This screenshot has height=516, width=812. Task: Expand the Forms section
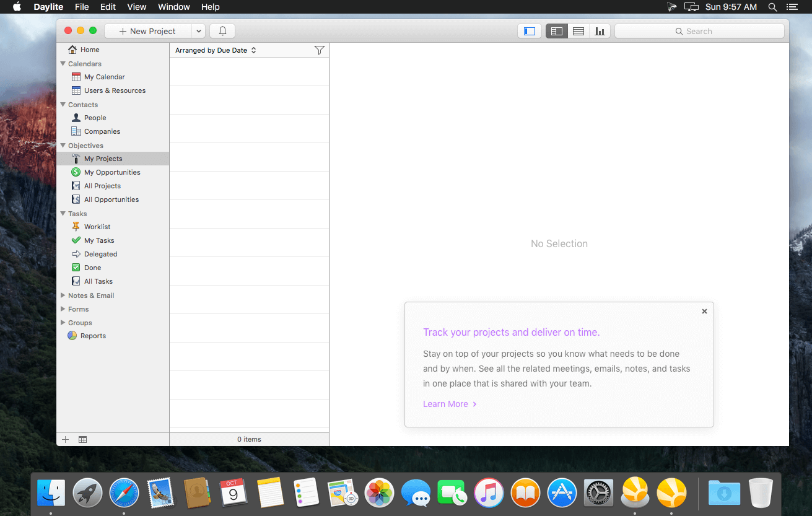point(63,309)
